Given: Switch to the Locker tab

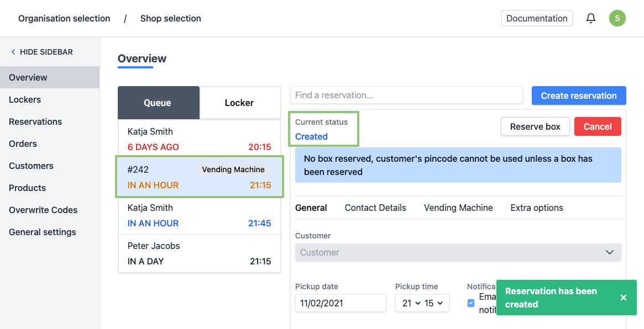Looking at the screenshot, I should 239,103.
